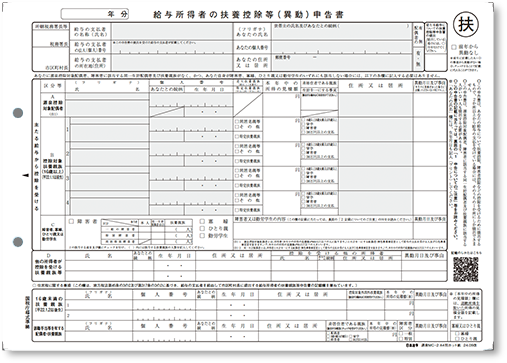This screenshot has width=507, height=363.
Task: Tick the ひとり親 checkbox
Action: tap(202, 228)
